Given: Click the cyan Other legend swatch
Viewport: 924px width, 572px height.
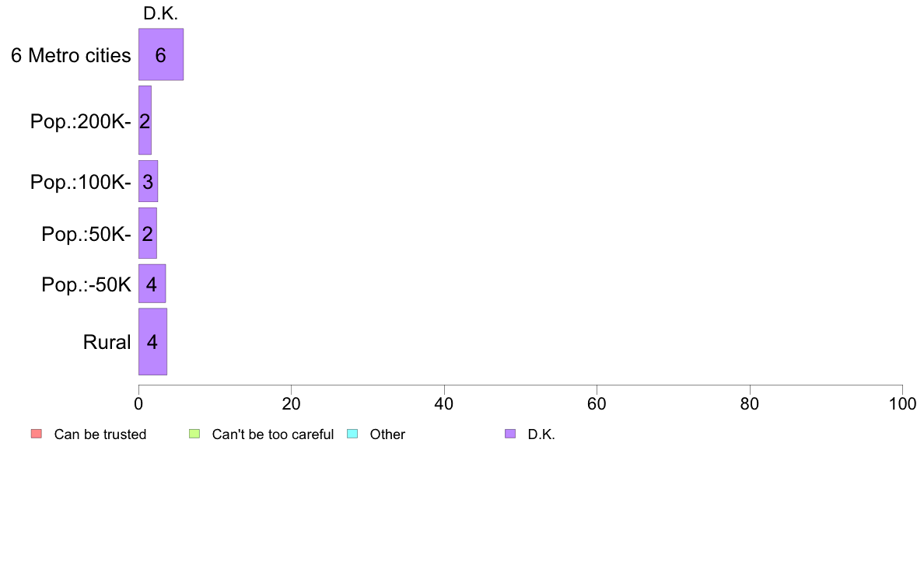Looking at the screenshot, I should coord(352,434).
